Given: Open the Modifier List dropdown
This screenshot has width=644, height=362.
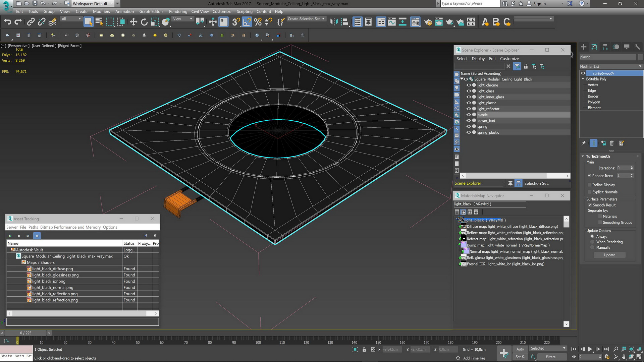Looking at the screenshot, I should click(611, 66).
